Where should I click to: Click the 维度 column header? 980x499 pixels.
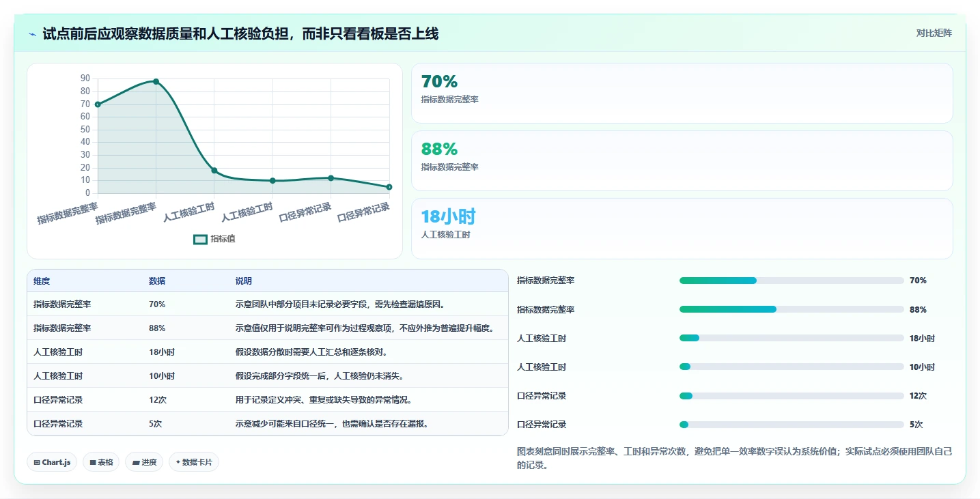tap(42, 281)
